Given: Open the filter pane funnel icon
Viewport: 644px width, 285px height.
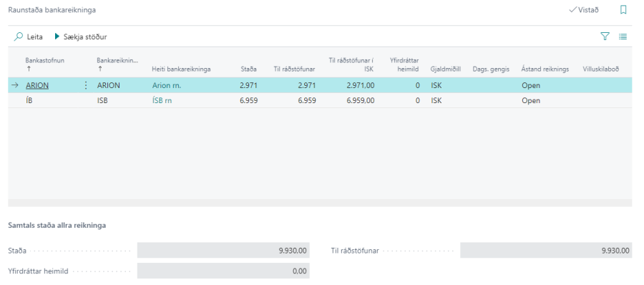Looking at the screenshot, I should click(605, 37).
